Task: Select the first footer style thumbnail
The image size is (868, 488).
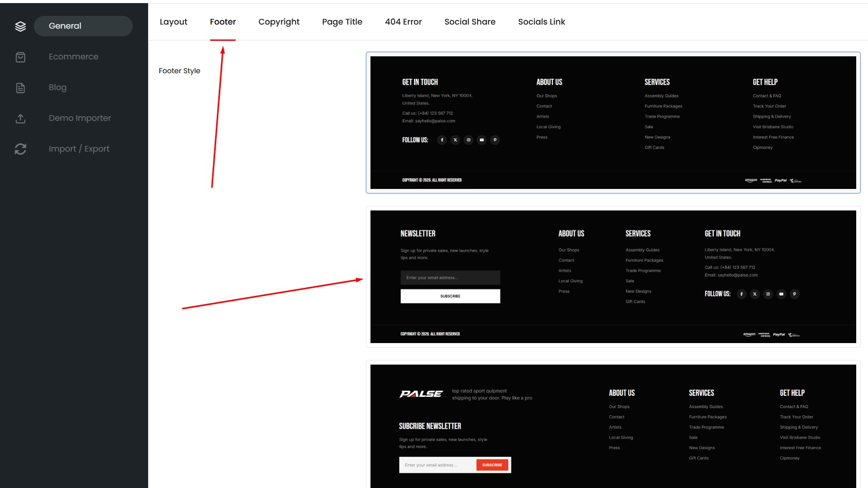Action: [x=613, y=122]
